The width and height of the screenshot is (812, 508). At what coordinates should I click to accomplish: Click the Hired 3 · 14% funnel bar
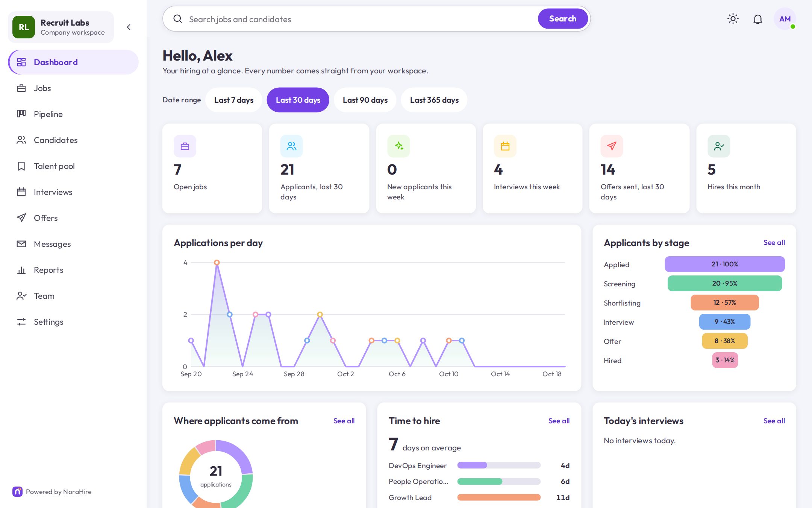tap(725, 360)
